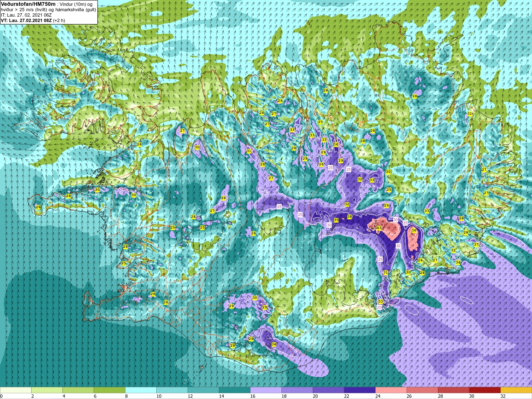
Task: Click the dark red 30–32 legend swatch
Action: point(485,390)
